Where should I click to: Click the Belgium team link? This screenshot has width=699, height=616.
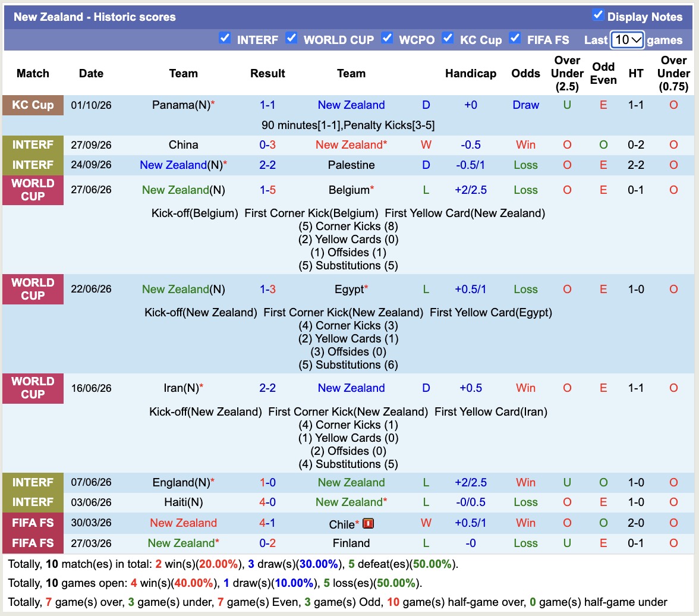click(x=349, y=190)
